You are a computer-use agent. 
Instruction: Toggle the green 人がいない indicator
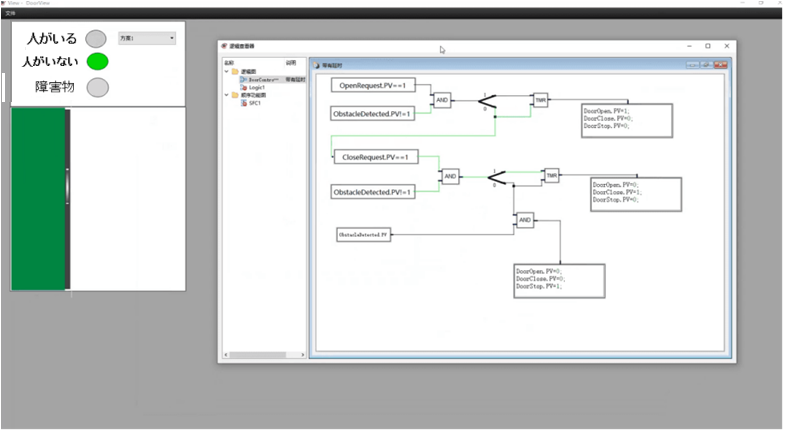[x=97, y=62]
